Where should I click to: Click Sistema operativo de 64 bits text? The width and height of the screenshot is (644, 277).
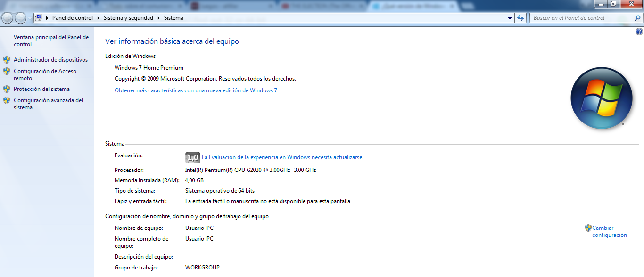tap(220, 191)
